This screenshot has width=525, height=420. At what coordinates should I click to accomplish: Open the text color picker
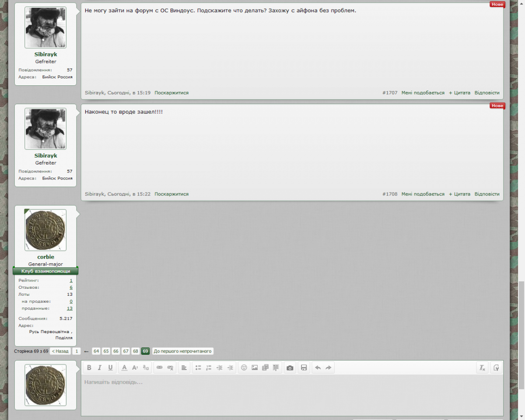pos(124,367)
